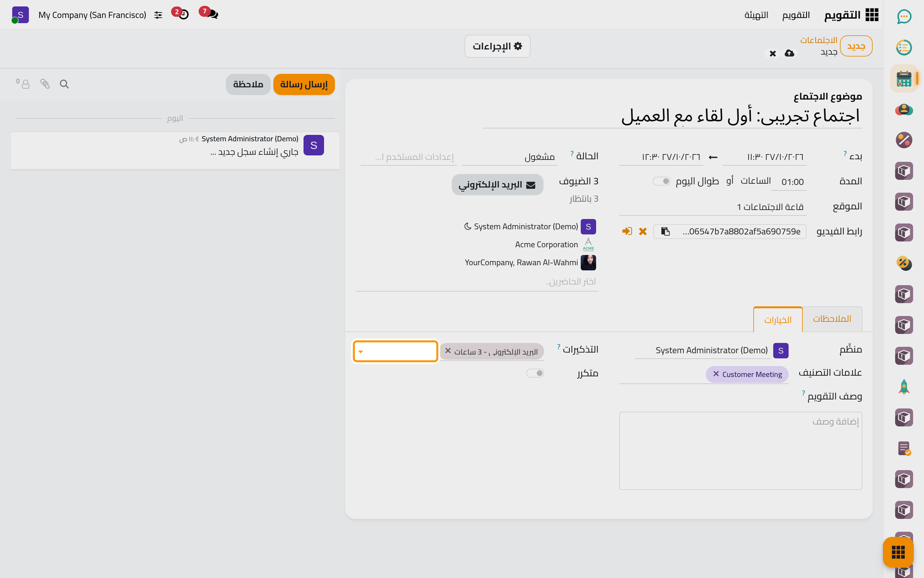The image size is (924, 578).
Task: Copy the video call link to the clipboard
Action: pos(665,232)
